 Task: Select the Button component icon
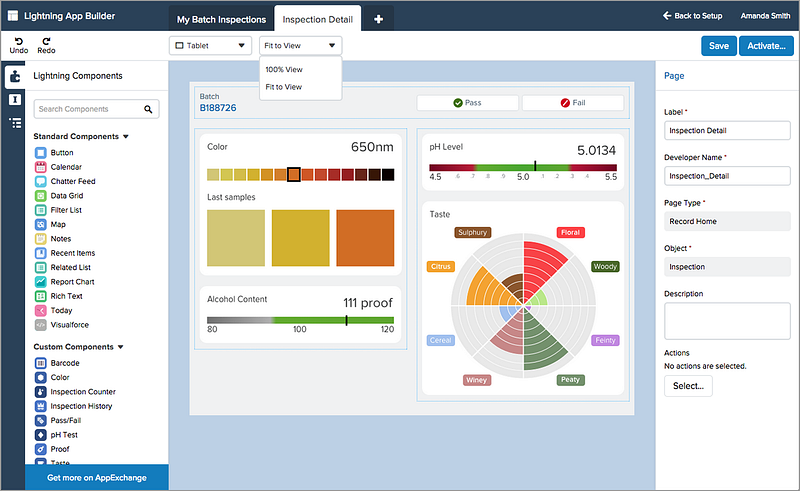point(41,153)
